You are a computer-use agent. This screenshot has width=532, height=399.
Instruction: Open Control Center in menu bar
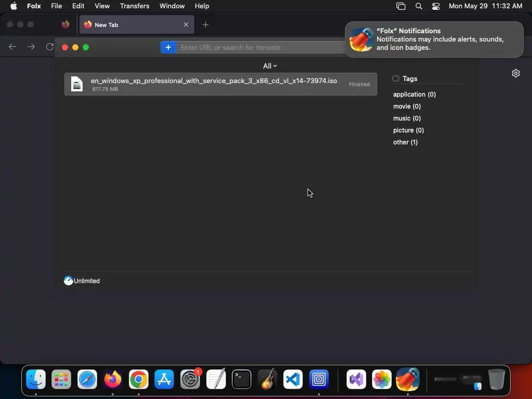coord(436,6)
